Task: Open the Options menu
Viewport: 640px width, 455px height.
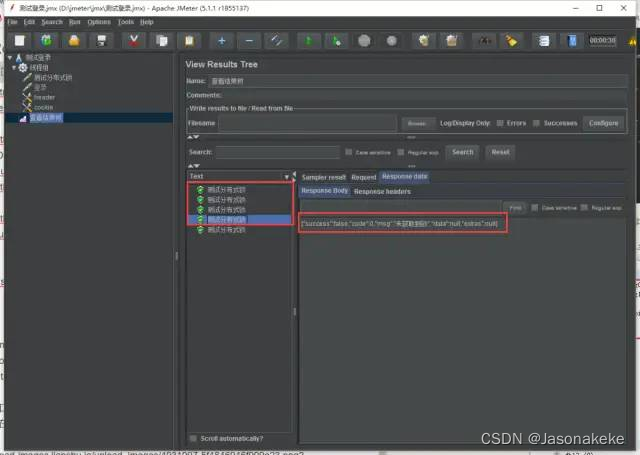Action: (99, 22)
